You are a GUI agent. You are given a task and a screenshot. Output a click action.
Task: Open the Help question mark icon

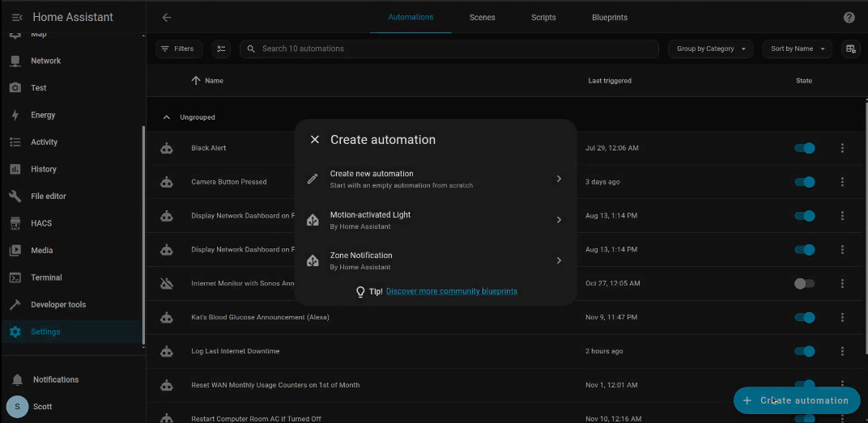coord(849,18)
